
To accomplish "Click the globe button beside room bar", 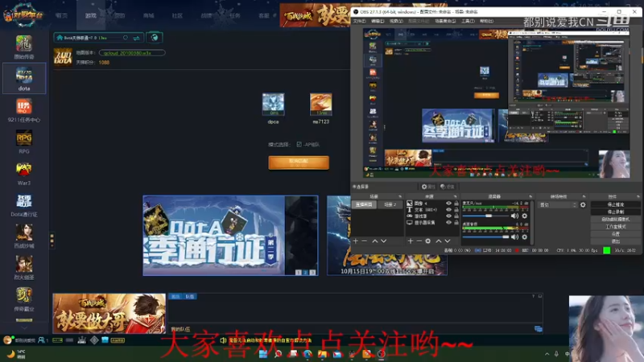I will (x=155, y=38).
